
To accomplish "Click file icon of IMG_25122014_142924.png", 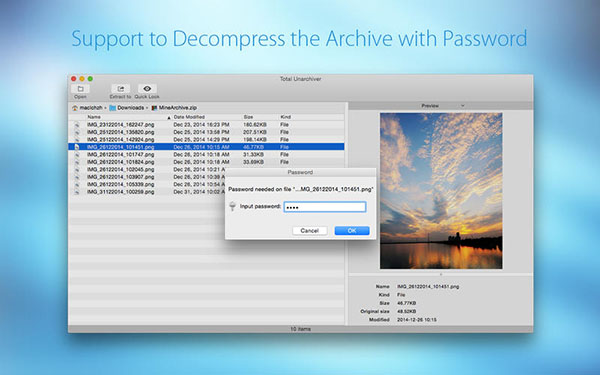I will click(x=77, y=140).
